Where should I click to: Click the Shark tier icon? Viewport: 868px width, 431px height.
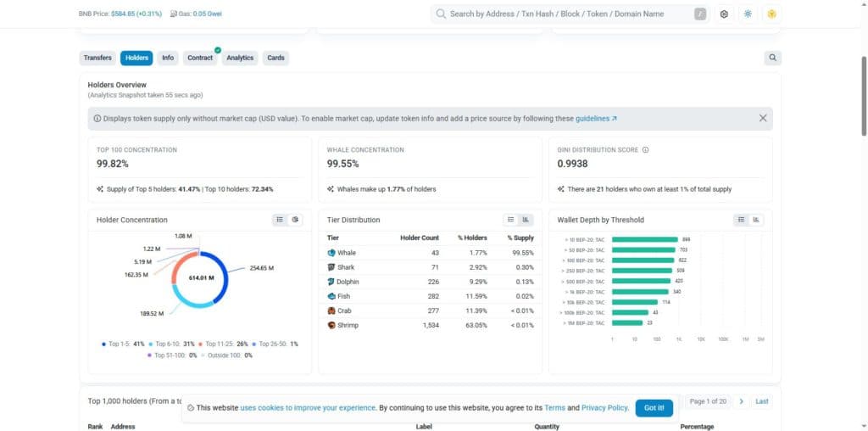(331, 267)
